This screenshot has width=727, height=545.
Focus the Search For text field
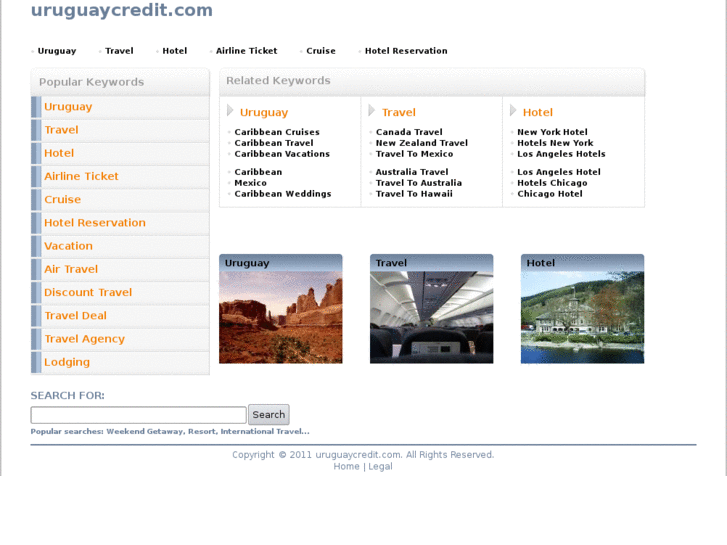click(x=138, y=415)
